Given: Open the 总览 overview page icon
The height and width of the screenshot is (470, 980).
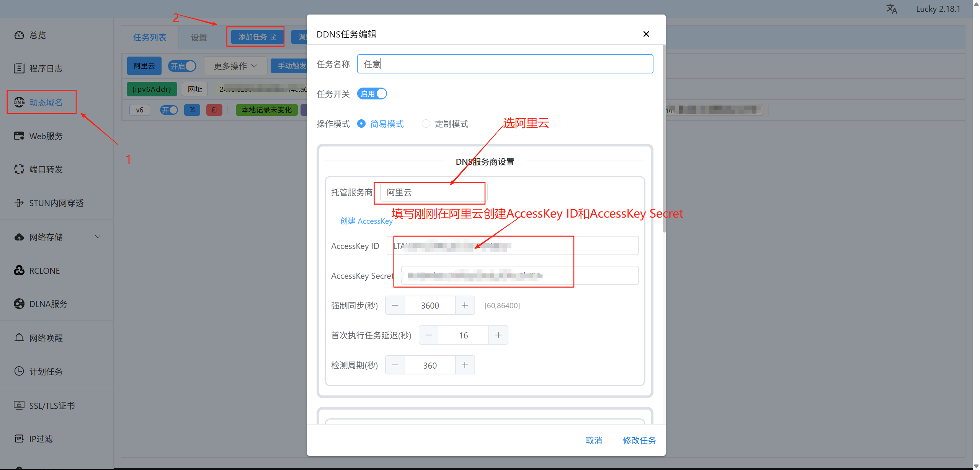Looking at the screenshot, I should [19, 35].
